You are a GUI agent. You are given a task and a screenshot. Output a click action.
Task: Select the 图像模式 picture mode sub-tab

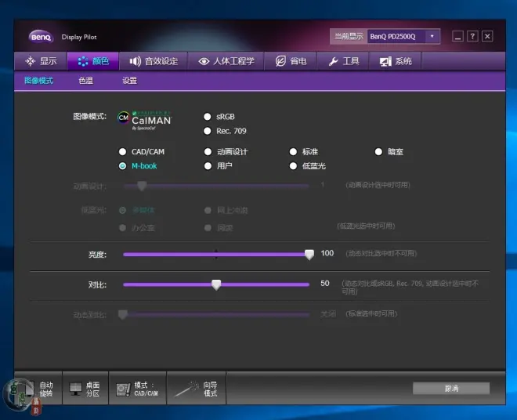click(38, 81)
